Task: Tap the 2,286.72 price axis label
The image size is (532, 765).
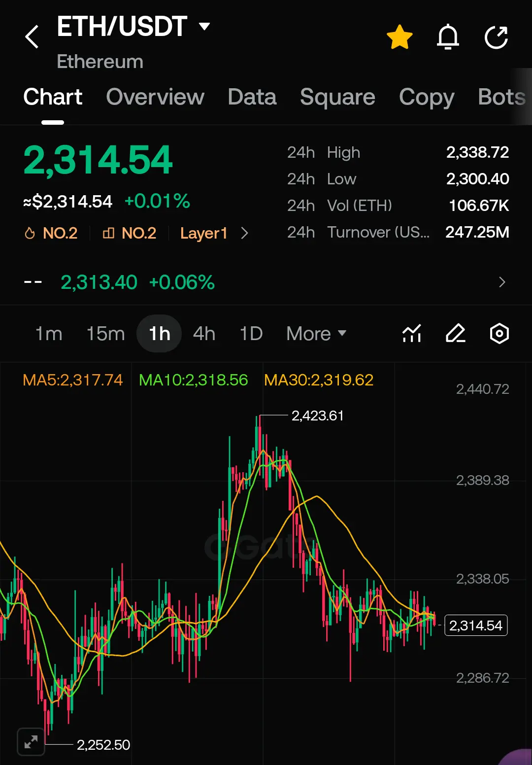Action: (x=483, y=678)
